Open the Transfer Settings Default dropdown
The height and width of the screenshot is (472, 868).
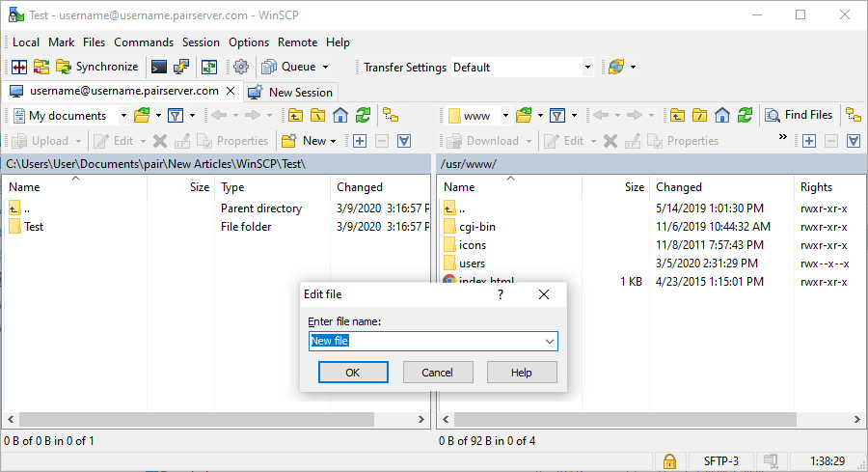[x=587, y=68]
